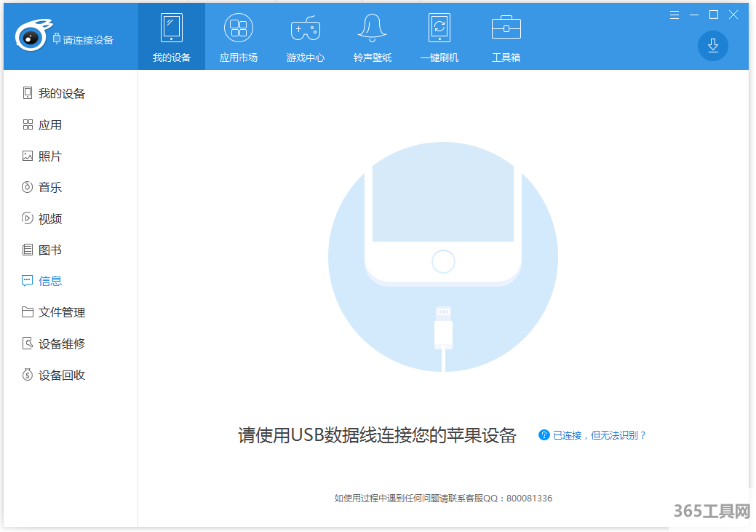The image size is (756, 532).
Task: Open the 游戏中心 game center icon
Action: 305,29
